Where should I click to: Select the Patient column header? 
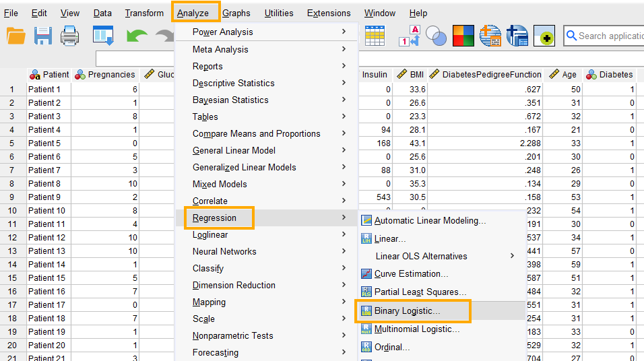pos(49,74)
